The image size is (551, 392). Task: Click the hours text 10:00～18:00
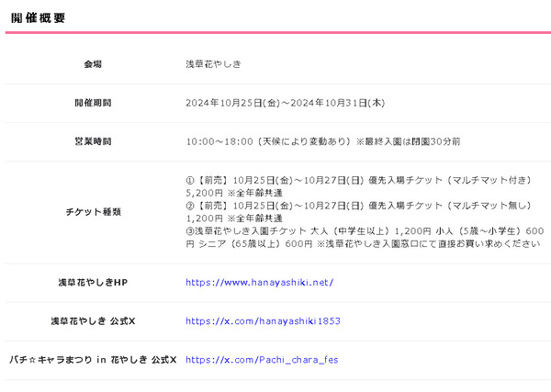click(219, 141)
